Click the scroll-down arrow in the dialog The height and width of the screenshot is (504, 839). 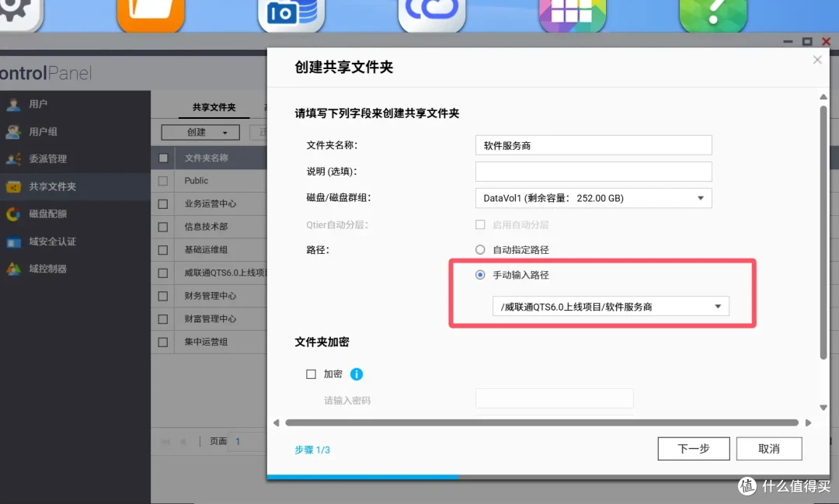(x=823, y=408)
